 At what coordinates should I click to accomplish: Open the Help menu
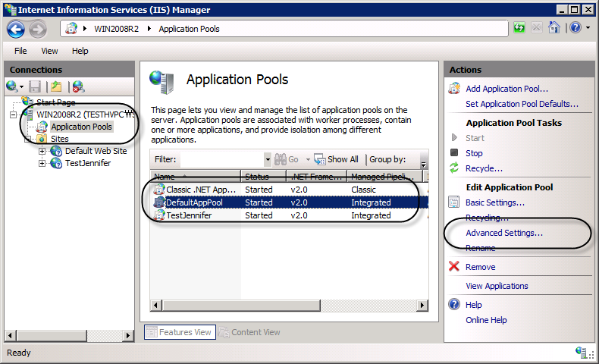pyautogui.click(x=80, y=51)
